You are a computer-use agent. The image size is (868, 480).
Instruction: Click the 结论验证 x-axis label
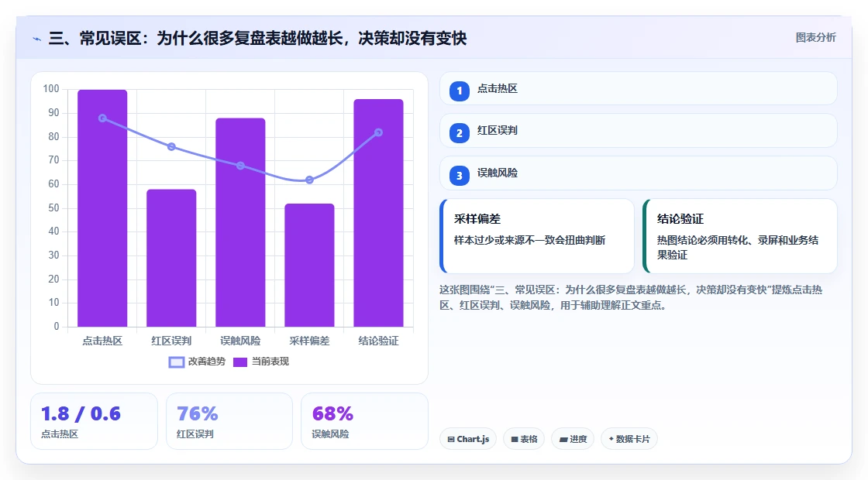tap(379, 341)
